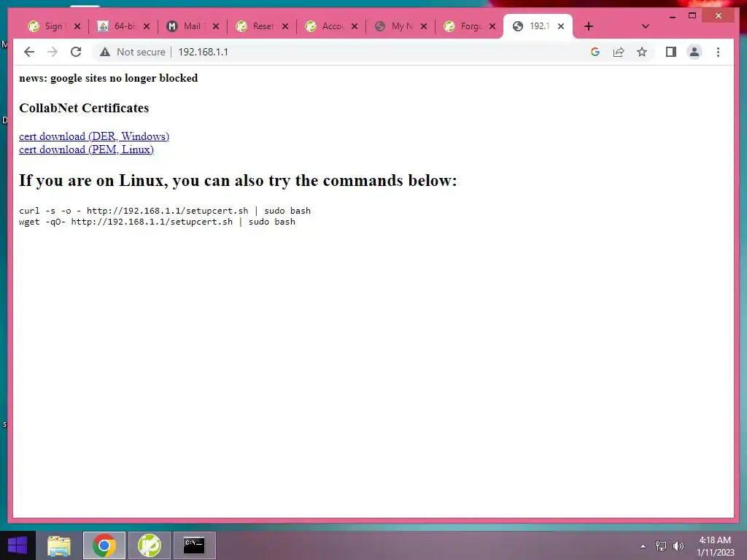
Task: Click the 'If you are on Linux' heading
Action: pyautogui.click(x=238, y=181)
